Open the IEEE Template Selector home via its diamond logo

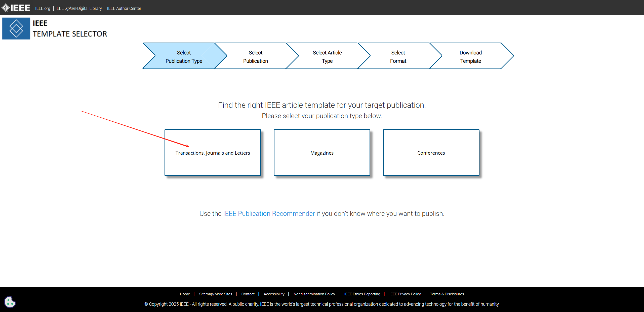pos(16,28)
